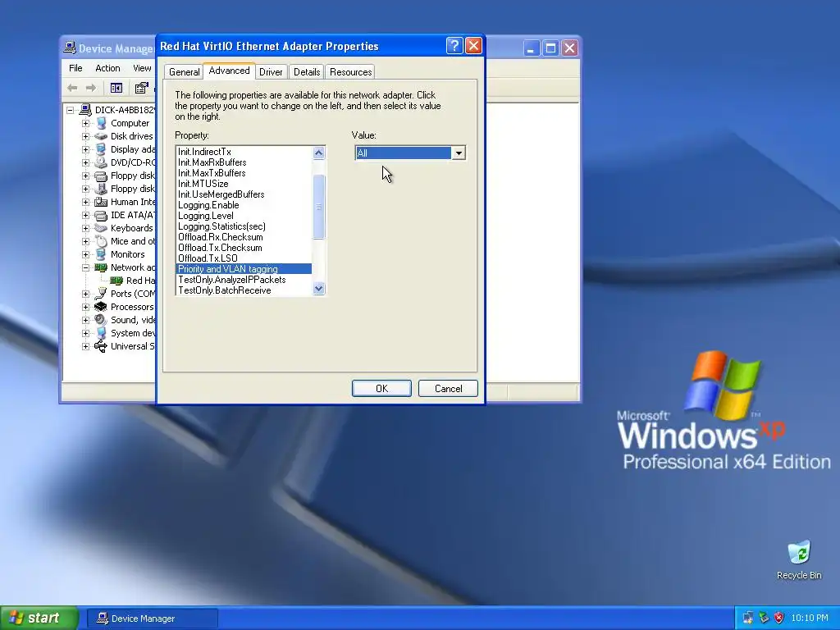Viewport: 840px width, 630px height.
Task: Click the Mice and other pointing devices icon
Action: point(101,241)
